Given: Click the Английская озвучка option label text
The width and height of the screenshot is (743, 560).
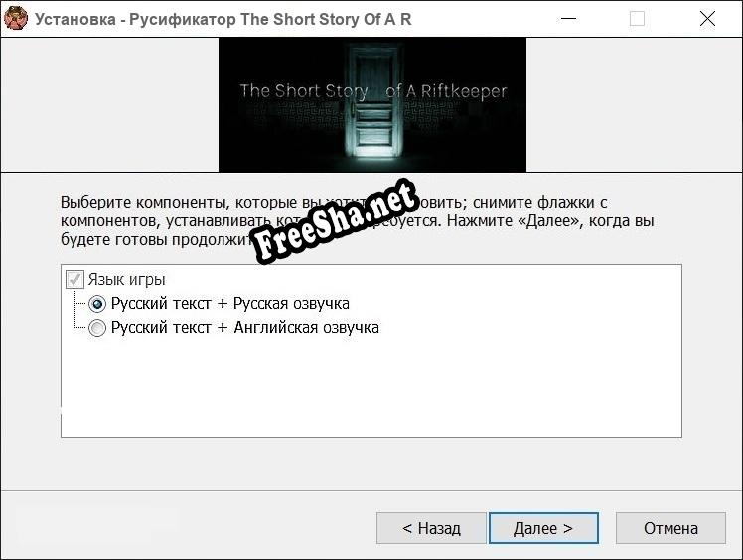Looking at the screenshot, I should [x=244, y=328].
